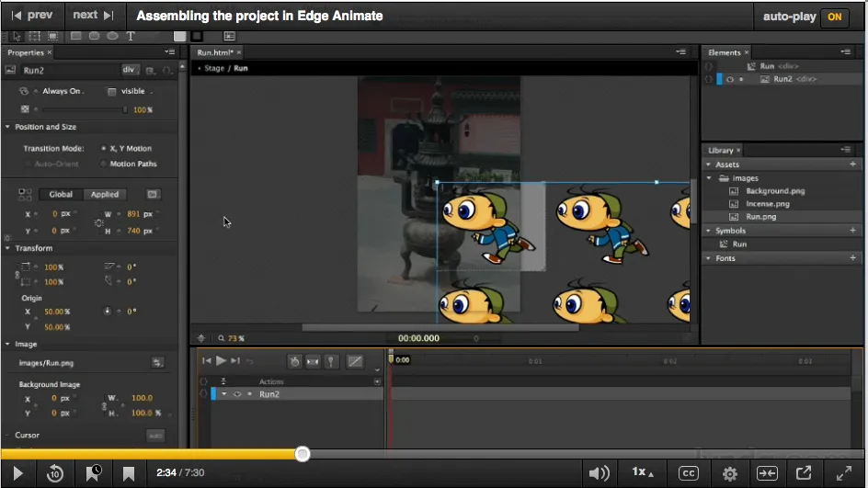Toggle link width and height icon
Image resolution: width=868 pixels, height=488 pixels.
coord(98,222)
